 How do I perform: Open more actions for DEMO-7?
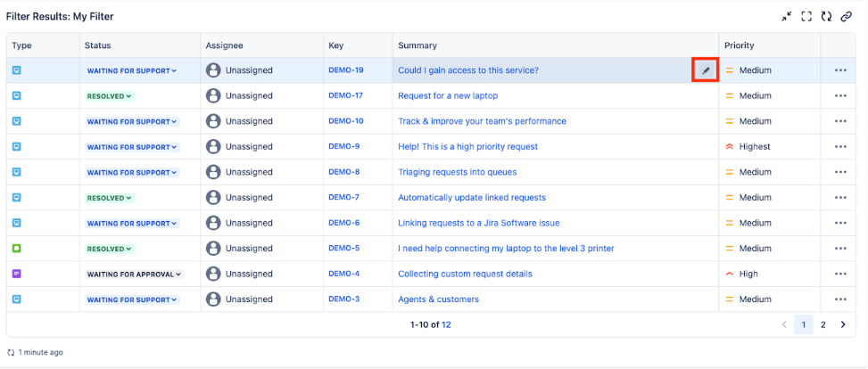[x=840, y=198]
